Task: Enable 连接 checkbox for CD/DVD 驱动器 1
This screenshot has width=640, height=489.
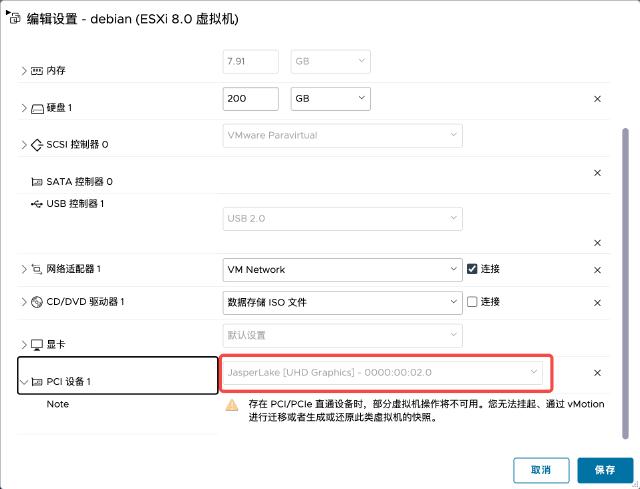Action: point(472,301)
